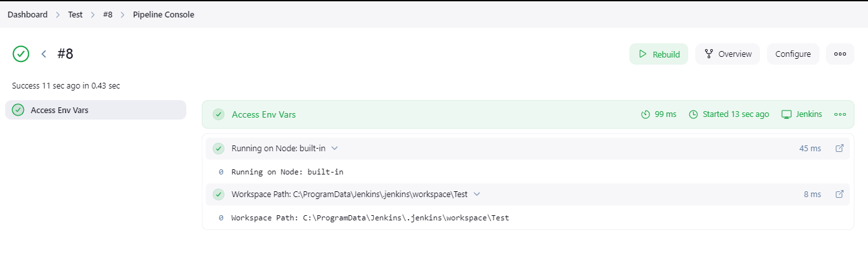This screenshot has width=868, height=274.
Task: Open the #8 breadcrumb link
Action: 107,14
